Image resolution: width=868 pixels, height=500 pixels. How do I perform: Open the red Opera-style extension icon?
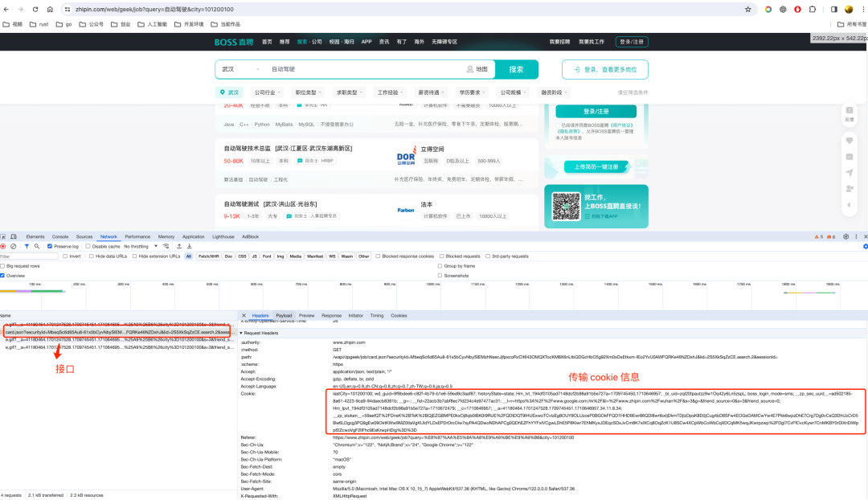tap(797, 10)
